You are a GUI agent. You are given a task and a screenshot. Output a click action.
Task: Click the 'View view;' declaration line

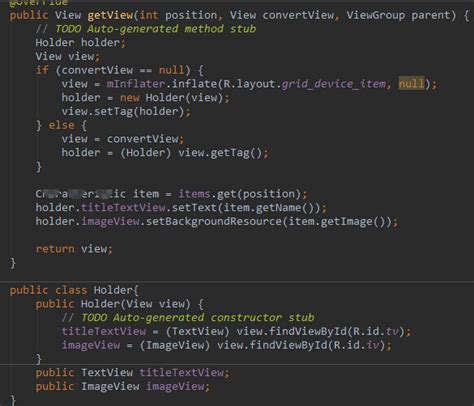[x=67, y=56]
